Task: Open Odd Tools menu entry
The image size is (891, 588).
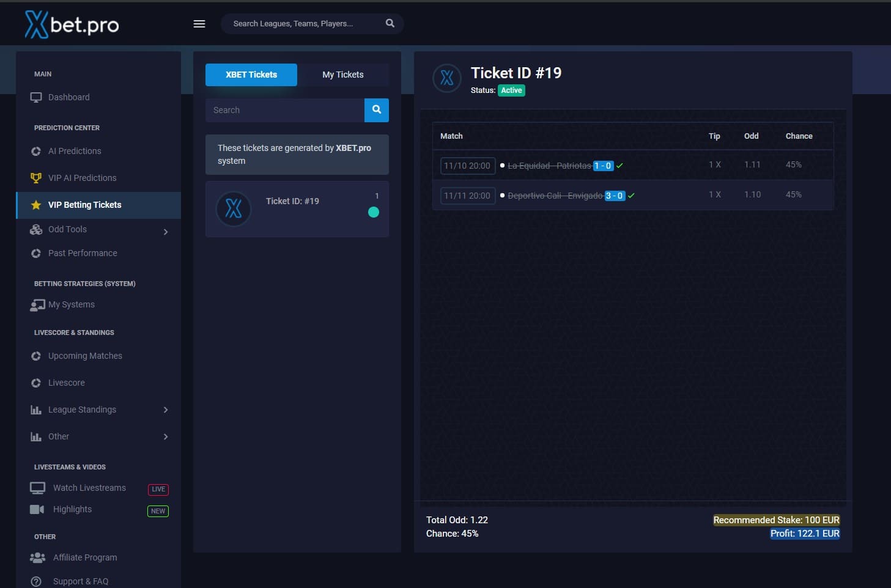Action: point(67,229)
